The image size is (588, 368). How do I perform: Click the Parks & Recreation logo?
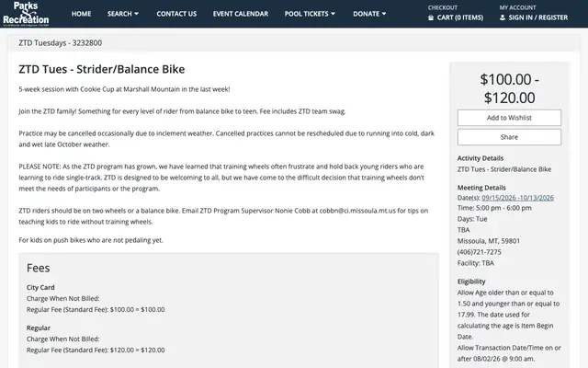pos(26,14)
